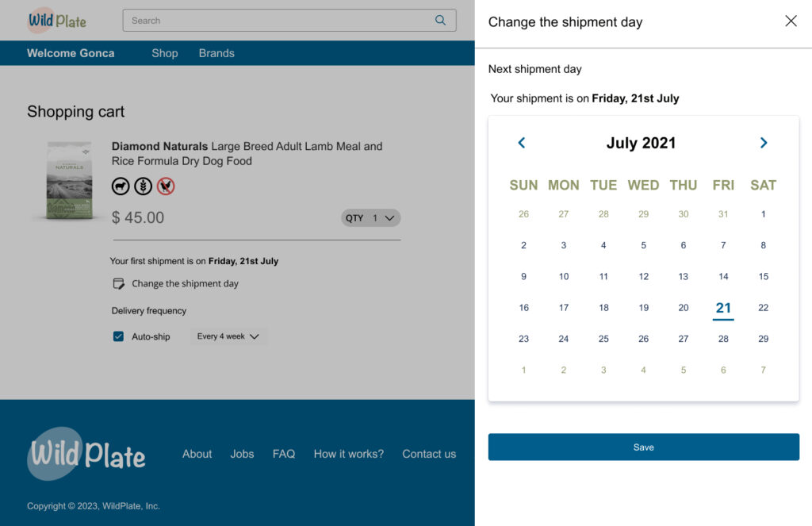Image resolution: width=812 pixels, height=526 pixels.
Task: Click the Change the shipment day link
Action: click(x=185, y=283)
